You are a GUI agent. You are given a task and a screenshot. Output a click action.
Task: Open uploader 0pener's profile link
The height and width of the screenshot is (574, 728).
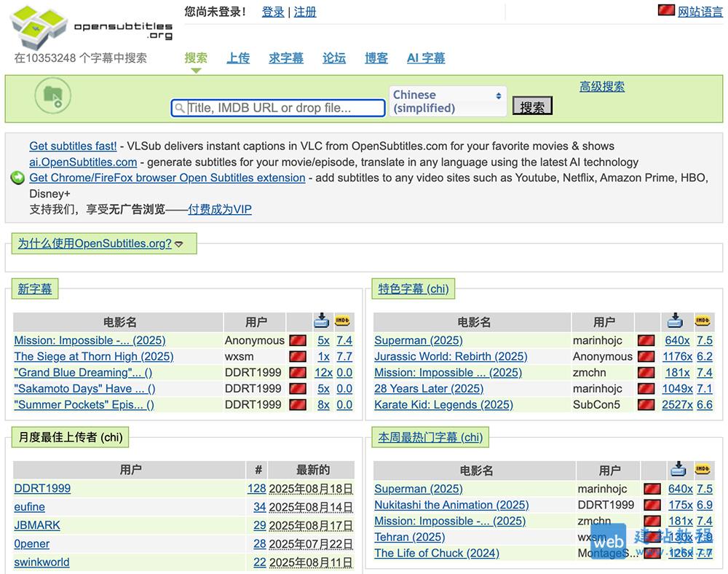31,544
